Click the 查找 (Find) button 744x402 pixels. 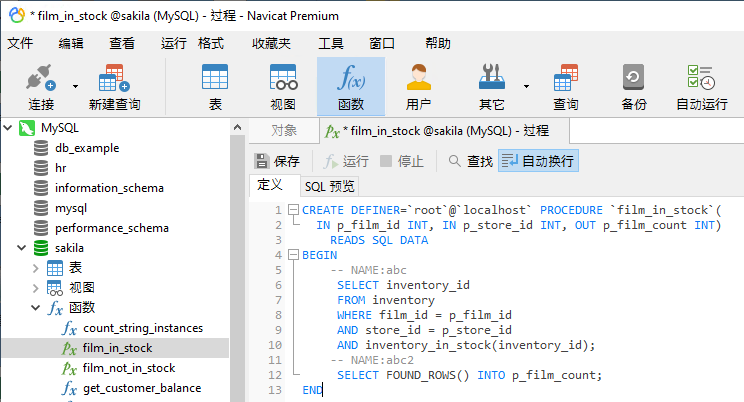(x=471, y=161)
